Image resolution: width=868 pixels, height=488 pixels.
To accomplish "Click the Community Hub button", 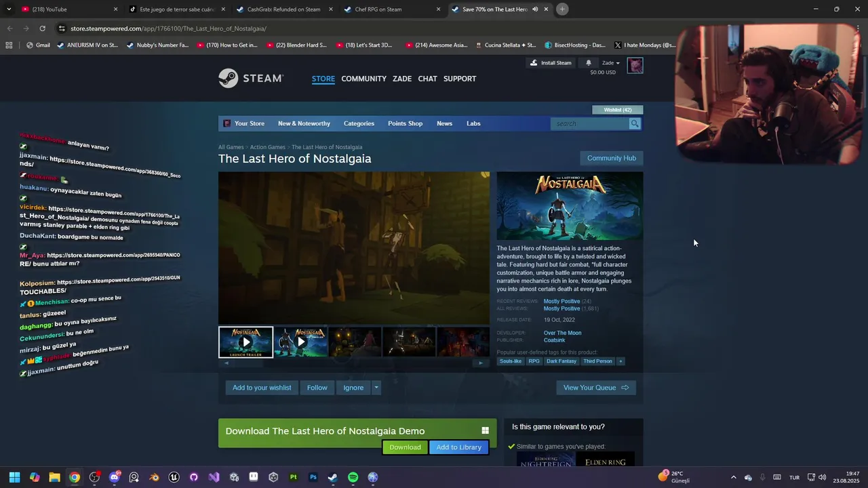I will [612, 158].
